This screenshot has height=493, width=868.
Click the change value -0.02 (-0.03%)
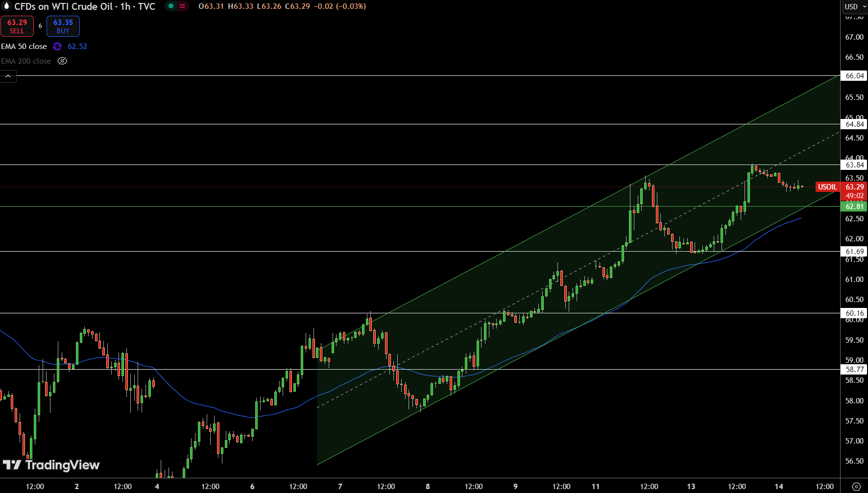click(340, 6)
